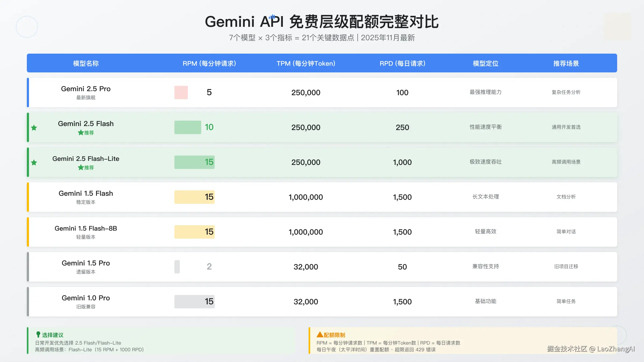This screenshot has height=362, width=644.
Task: Select the RPM (每分钟请求) column header
Action: click(209, 63)
